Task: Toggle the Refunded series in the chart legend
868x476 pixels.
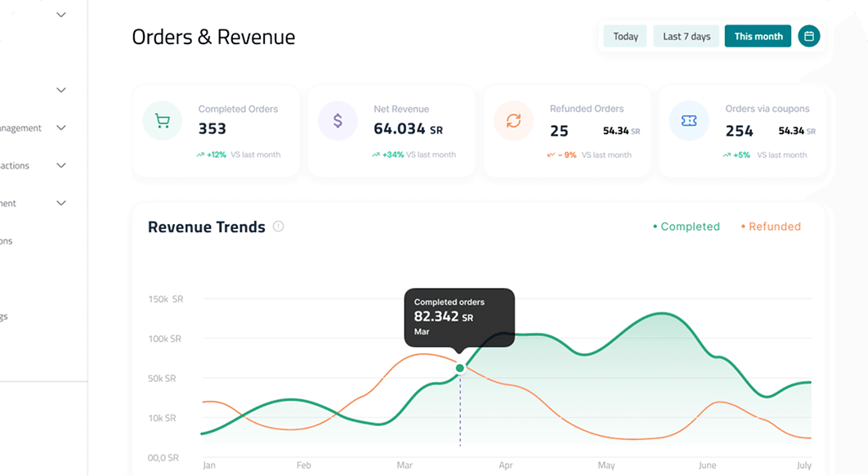Action: tap(771, 227)
